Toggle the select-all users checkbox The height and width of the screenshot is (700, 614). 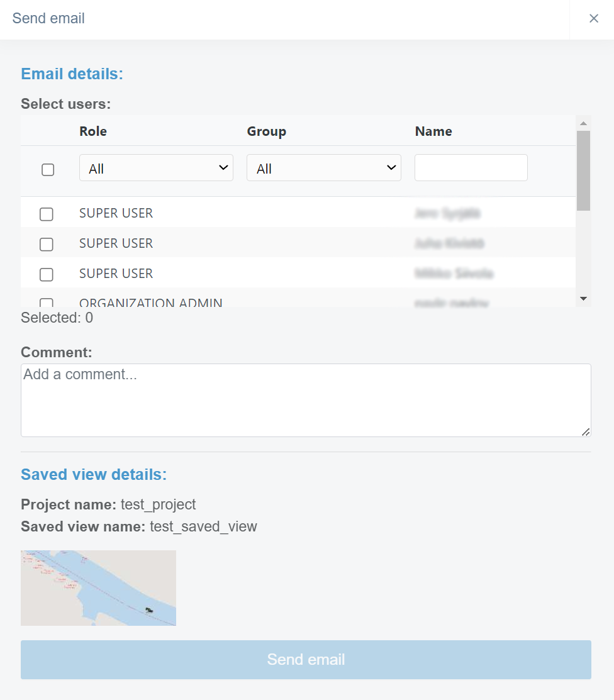pyautogui.click(x=48, y=170)
